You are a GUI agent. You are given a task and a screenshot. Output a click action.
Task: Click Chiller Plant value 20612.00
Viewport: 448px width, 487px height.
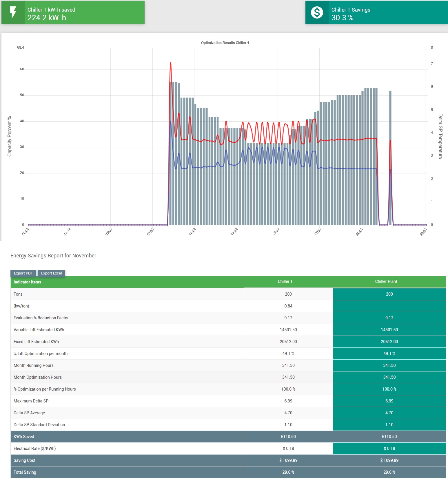389,342
